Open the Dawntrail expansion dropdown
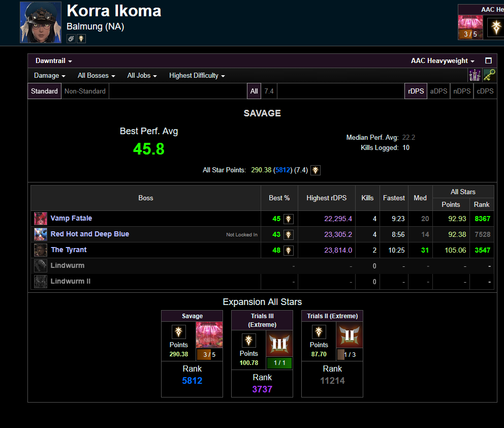This screenshot has width=504, height=428. click(x=54, y=61)
